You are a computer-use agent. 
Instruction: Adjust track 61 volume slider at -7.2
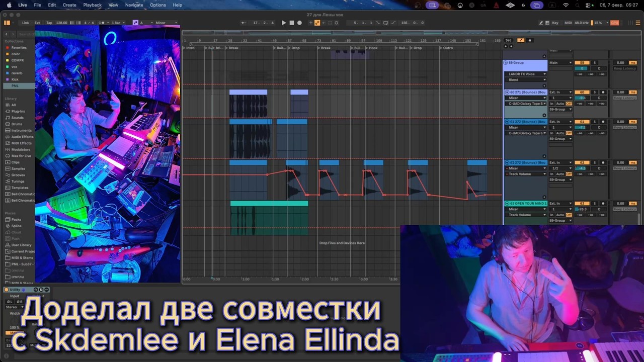pyautogui.click(x=582, y=127)
